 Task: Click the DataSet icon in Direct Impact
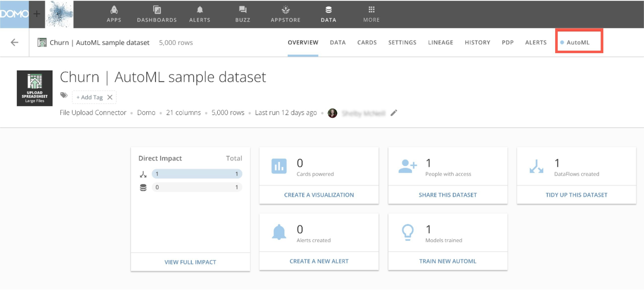[x=143, y=187]
